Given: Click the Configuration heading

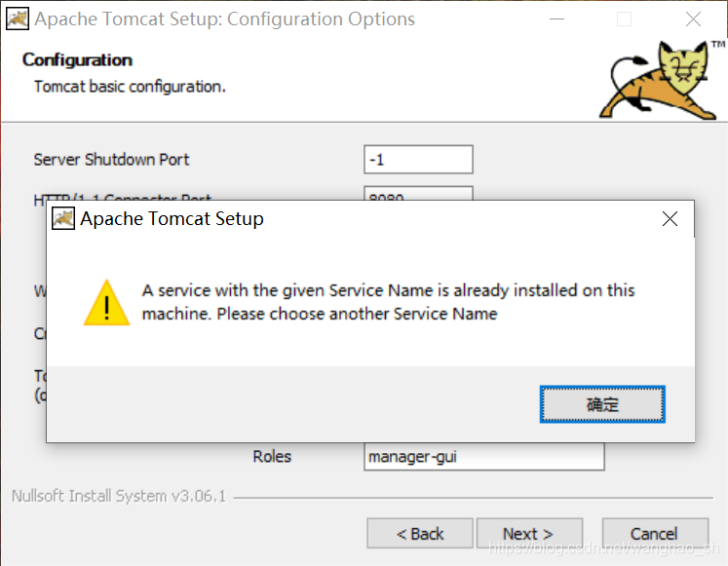Looking at the screenshot, I should coord(78,59).
